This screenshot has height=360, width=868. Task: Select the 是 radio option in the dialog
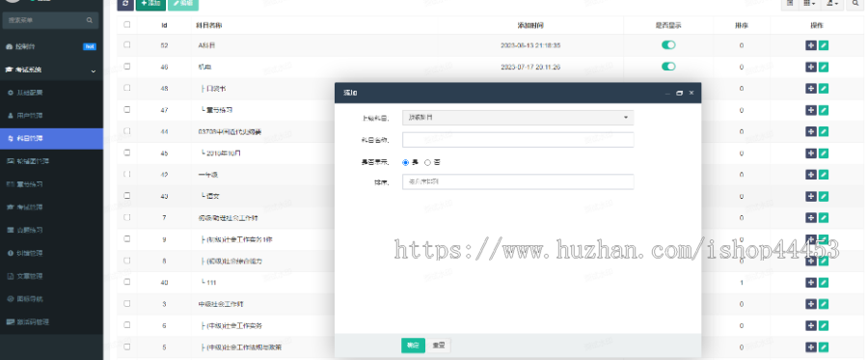[406, 163]
